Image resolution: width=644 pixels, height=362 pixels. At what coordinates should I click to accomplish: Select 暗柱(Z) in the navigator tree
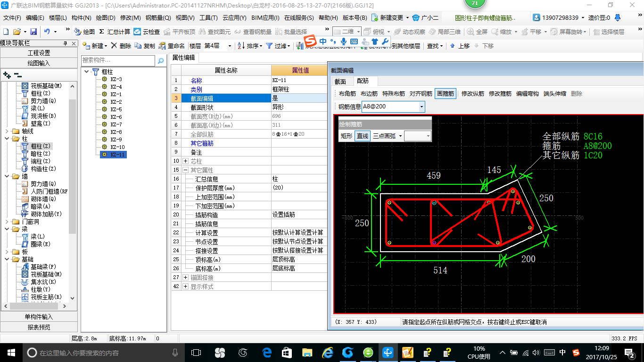click(x=41, y=154)
